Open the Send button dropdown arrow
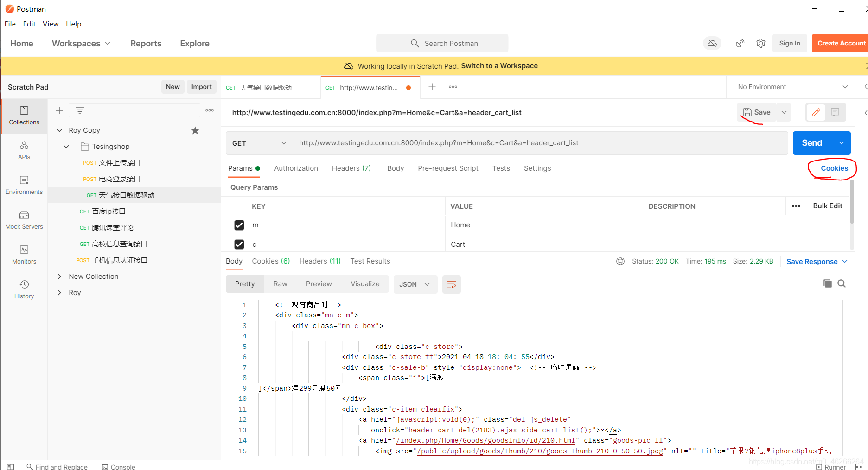Image resolution: width=868 pixels, height=470 pixels. pyautogui.click(x=842, y=143)
